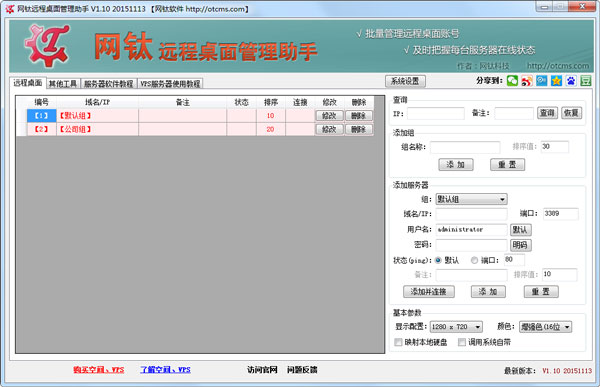Click the 密码 input field
600x387 pixels.
(x=471, y=245)
